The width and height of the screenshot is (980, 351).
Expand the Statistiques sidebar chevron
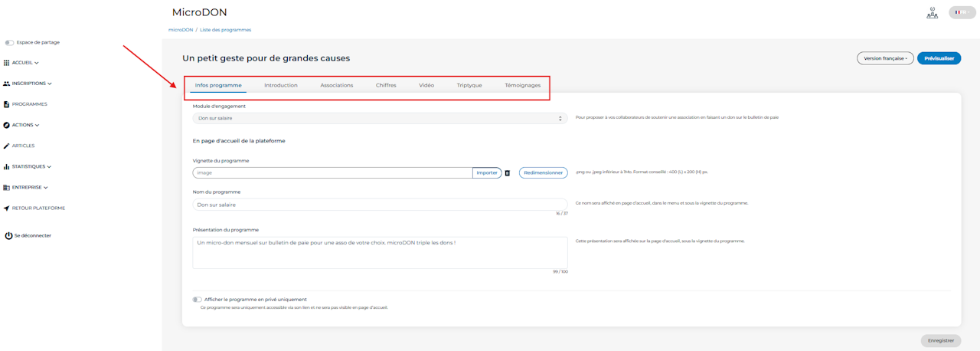(50, 166)
